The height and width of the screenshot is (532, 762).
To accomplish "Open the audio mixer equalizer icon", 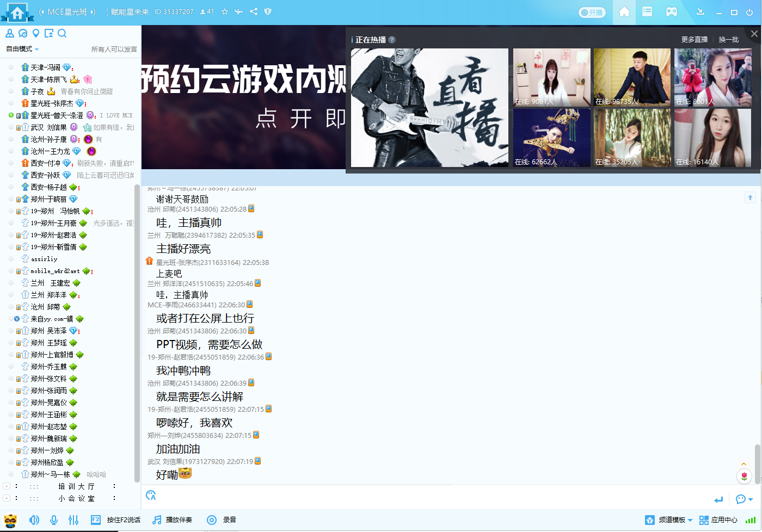I will coord(73,520).
